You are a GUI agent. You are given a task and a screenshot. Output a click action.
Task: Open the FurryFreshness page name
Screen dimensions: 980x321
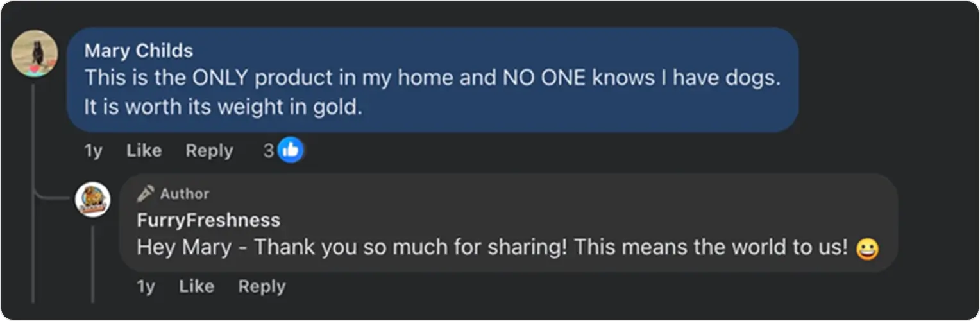208,220
